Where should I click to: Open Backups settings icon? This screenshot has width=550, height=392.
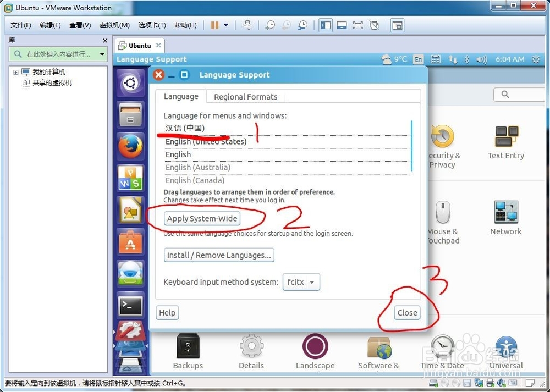(x=188, y=351)
